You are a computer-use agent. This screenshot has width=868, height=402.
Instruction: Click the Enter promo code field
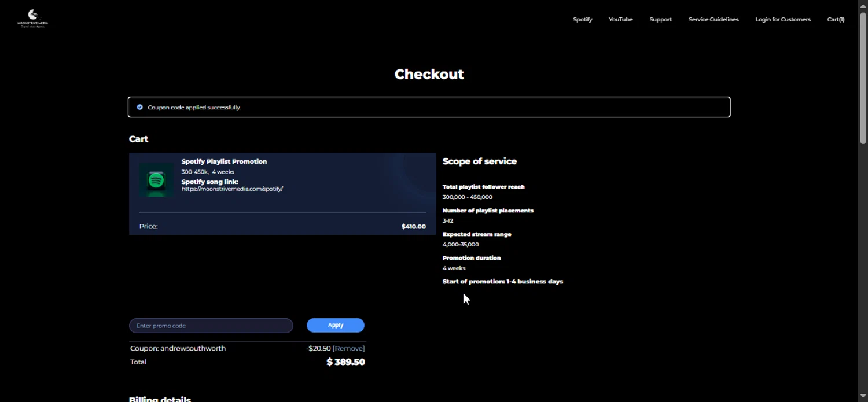[x=211, y=326]
